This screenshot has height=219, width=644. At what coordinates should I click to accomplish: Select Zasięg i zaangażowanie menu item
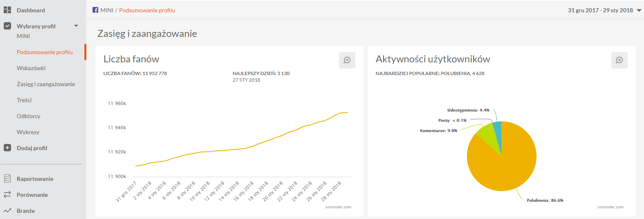tap(46, 84)
